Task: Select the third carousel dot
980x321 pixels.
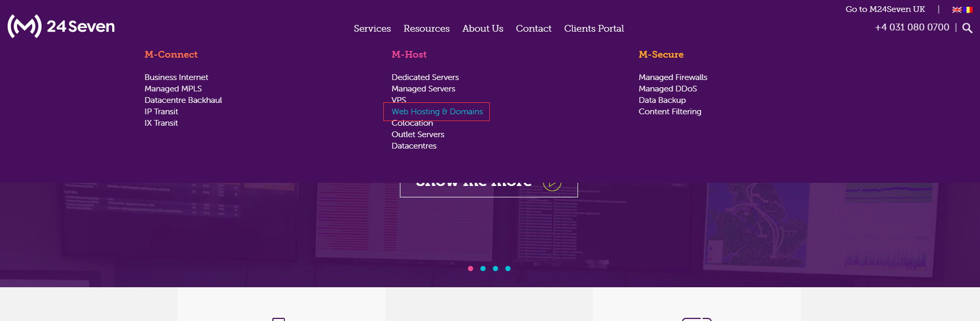Action: pyautogui.click(x=495, y=269)
